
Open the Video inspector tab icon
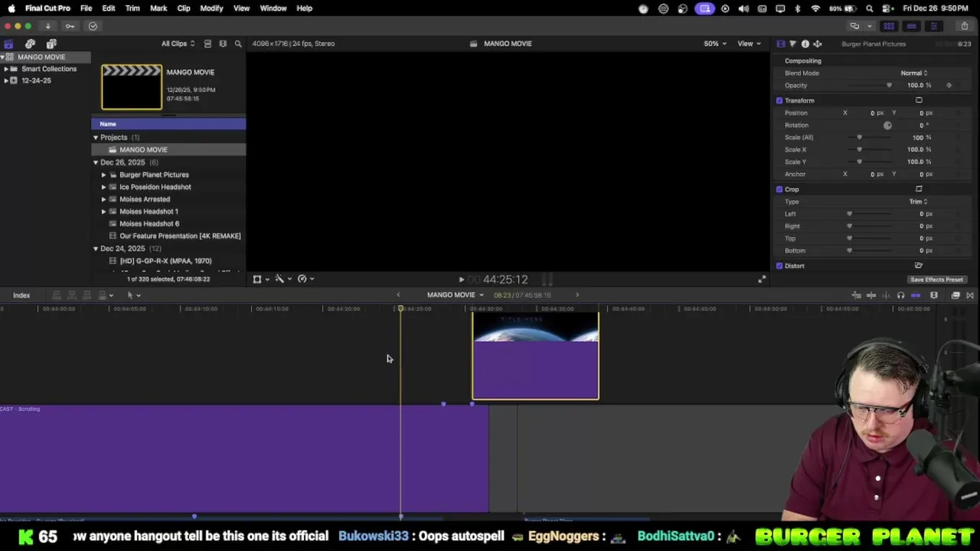point(780,44)
